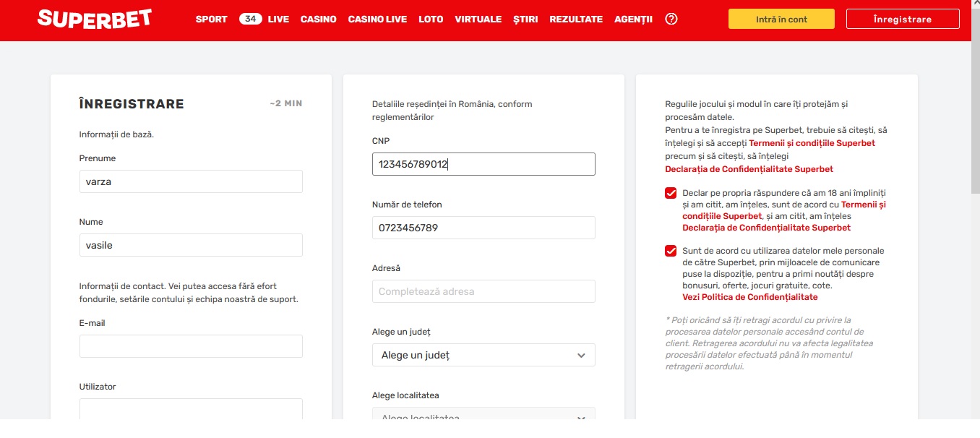Click the ÎNREGISTRARE heading
Viewport: 980px width, 438px height.
click(132, 104)
